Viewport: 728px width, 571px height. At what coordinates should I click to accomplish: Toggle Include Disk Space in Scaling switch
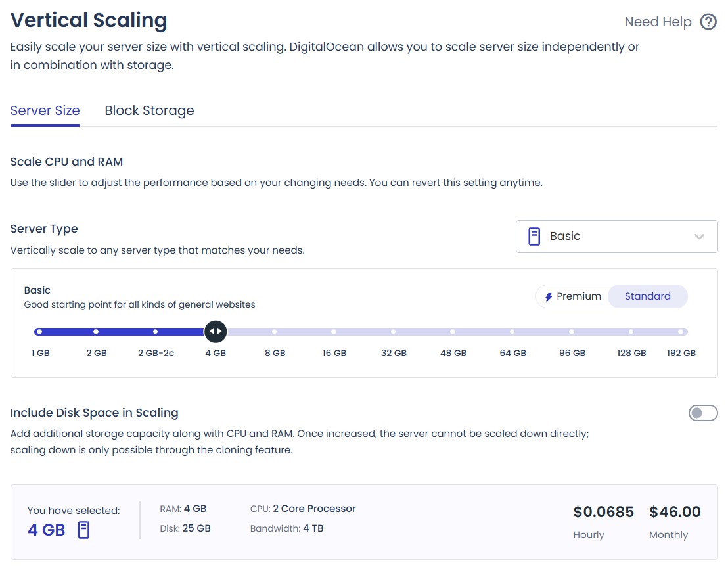point(703,413)
